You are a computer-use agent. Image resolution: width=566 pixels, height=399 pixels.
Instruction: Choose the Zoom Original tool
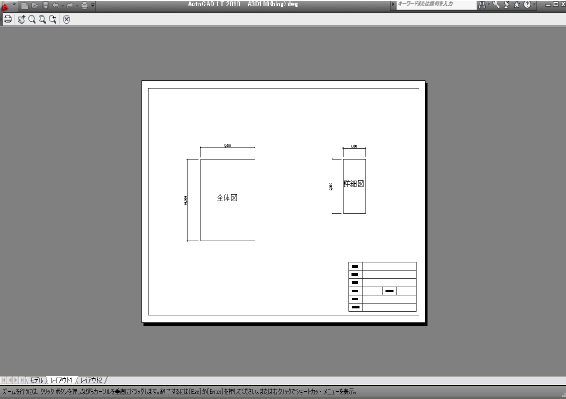pyautogui.click(x=53, y=19)
